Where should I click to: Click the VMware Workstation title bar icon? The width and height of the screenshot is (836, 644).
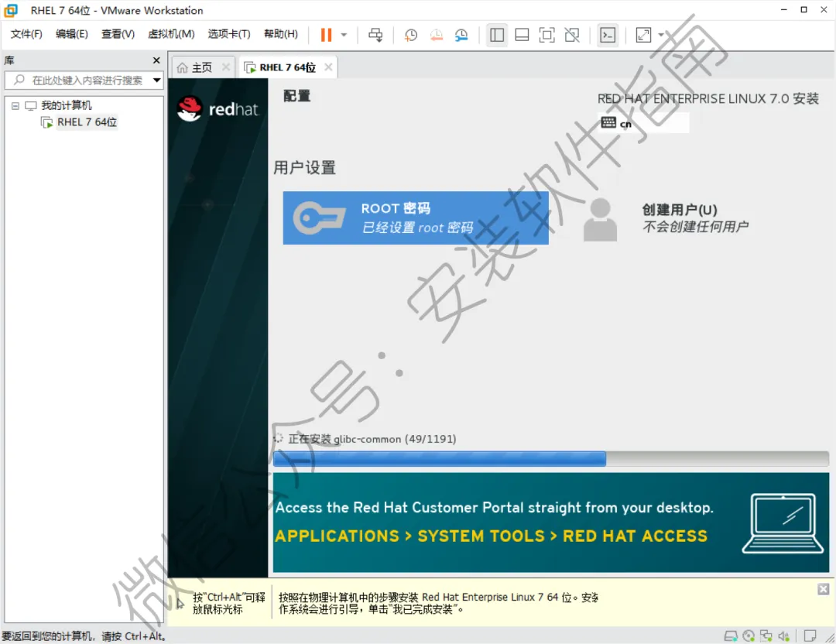[x=11, y=10]
